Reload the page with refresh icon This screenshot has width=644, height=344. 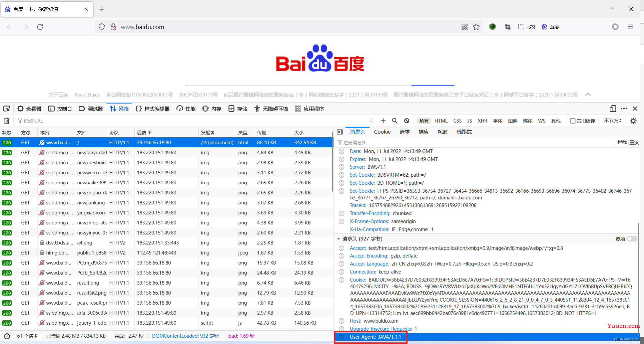pyautogui.click(x=40, y=27)
